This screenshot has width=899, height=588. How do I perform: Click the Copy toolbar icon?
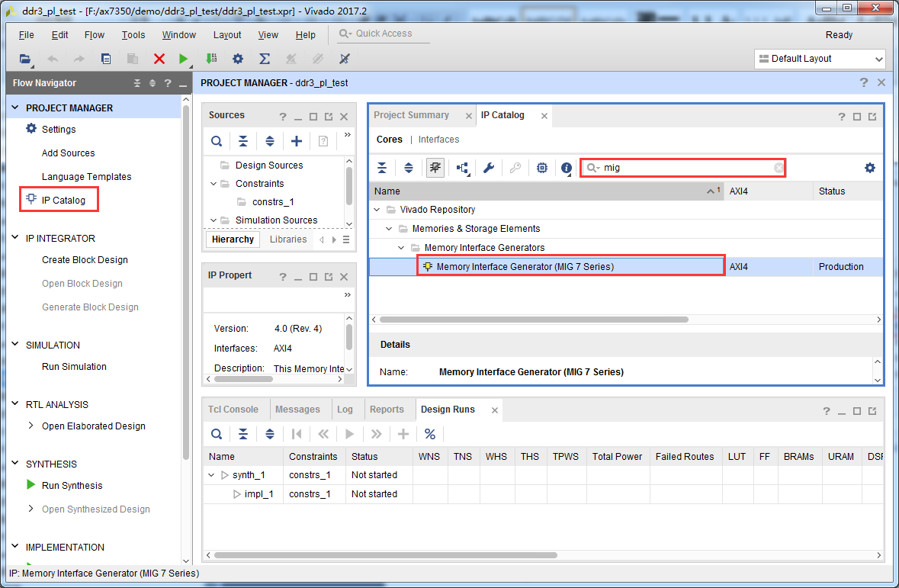coord(106,59)
